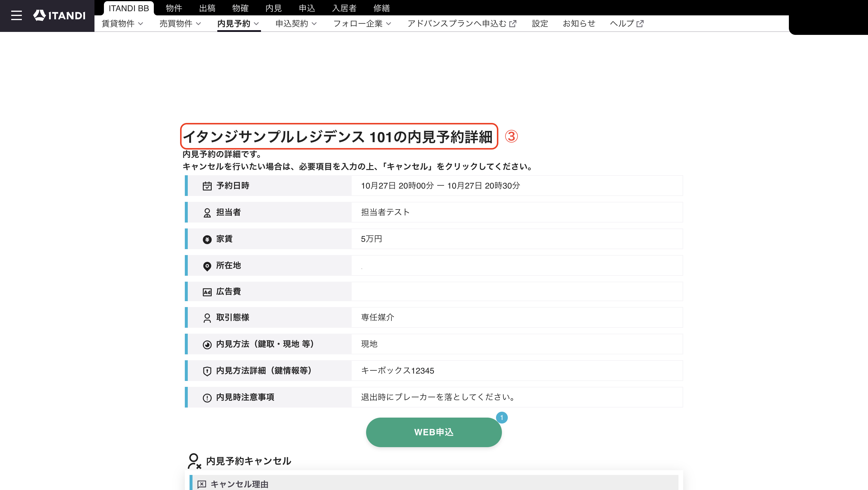Click shield icon beside 内見方法詳細
Screen dimensions: 868x490
[207, 371]
